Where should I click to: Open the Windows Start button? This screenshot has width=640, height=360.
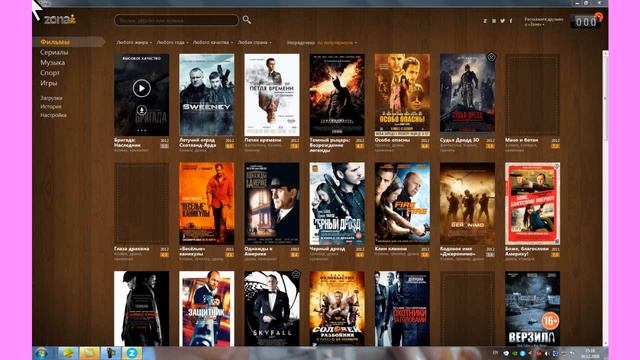tap(41, 353)
